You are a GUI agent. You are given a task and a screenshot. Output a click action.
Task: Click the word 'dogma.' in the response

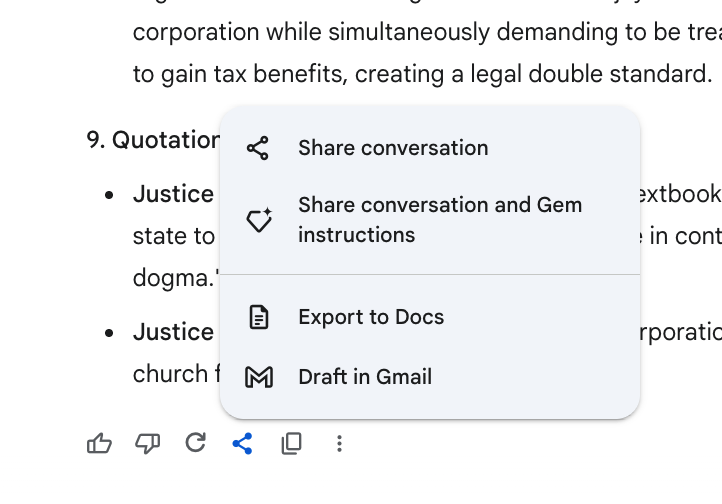point(175,278)
